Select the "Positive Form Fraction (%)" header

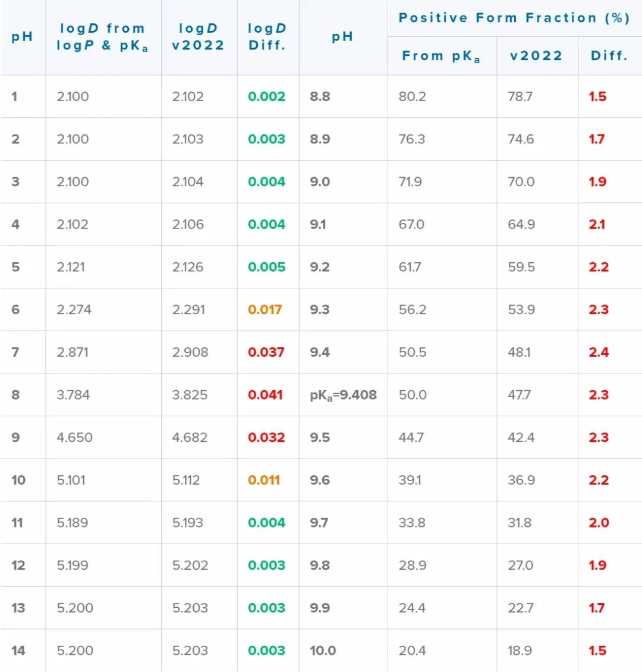pos(514,18)
